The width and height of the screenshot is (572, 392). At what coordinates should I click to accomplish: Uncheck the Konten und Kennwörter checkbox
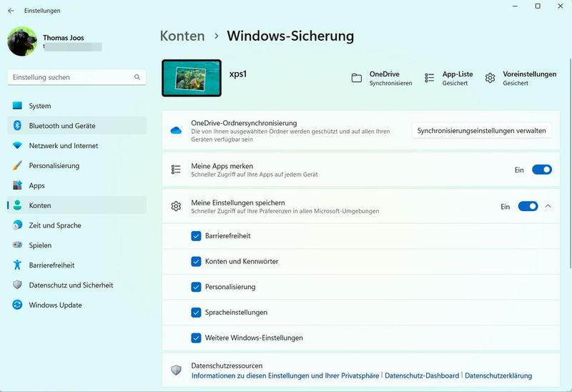[196, 261]
